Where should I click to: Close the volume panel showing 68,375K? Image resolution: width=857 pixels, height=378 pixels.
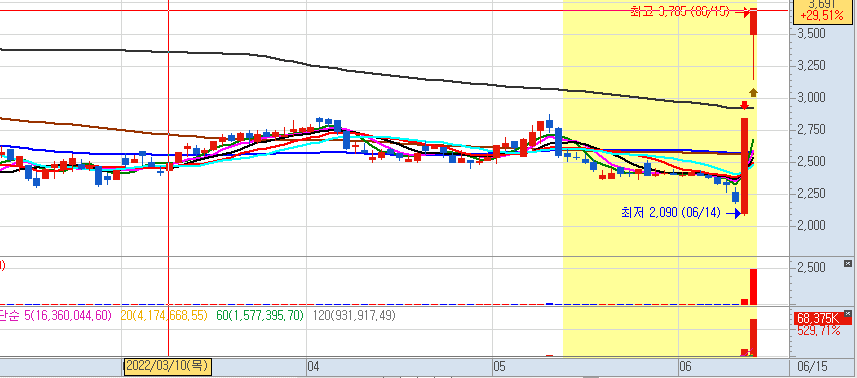[x=848, y=314]
